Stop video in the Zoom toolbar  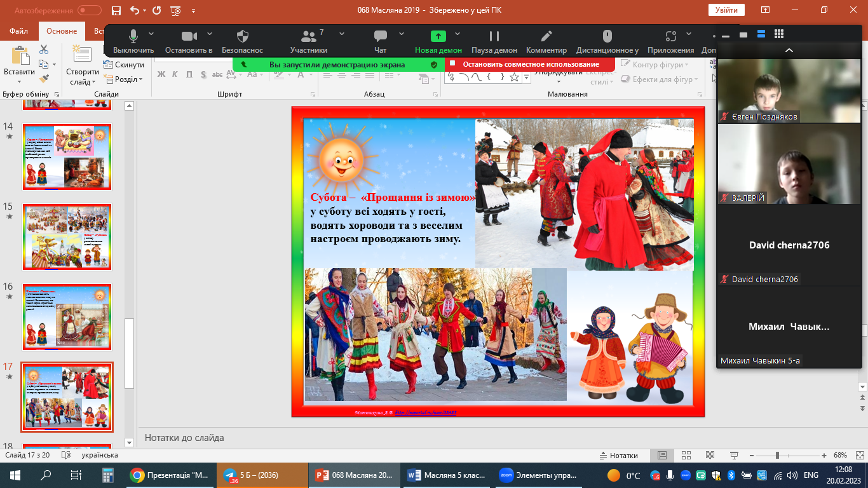click(189, 41)
